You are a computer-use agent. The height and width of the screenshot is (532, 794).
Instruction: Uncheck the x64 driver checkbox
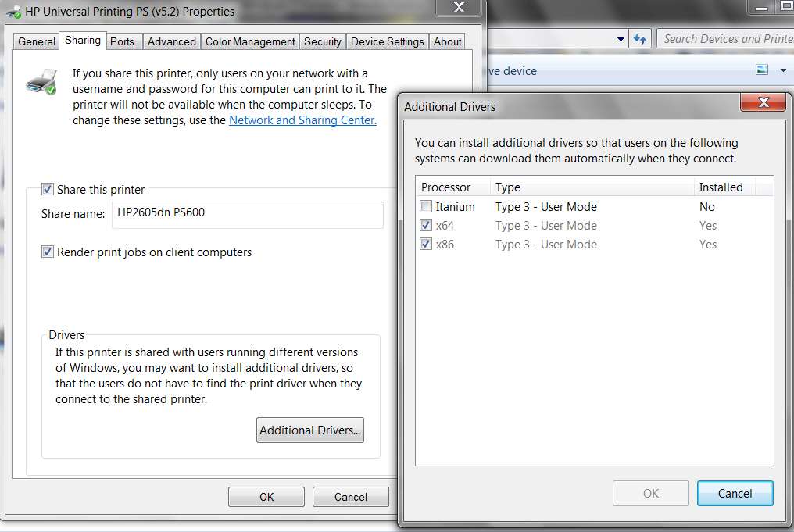(x=426, y=225)
